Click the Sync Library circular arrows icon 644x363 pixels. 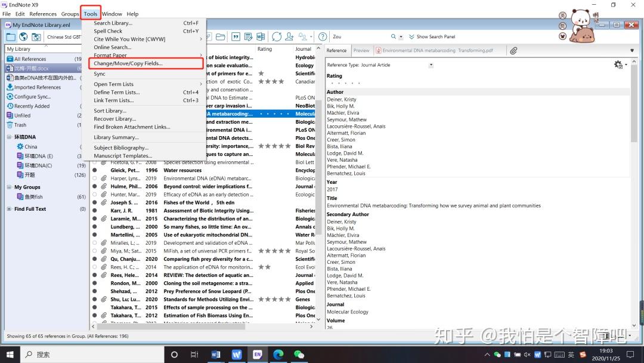(x=277, y=37)
